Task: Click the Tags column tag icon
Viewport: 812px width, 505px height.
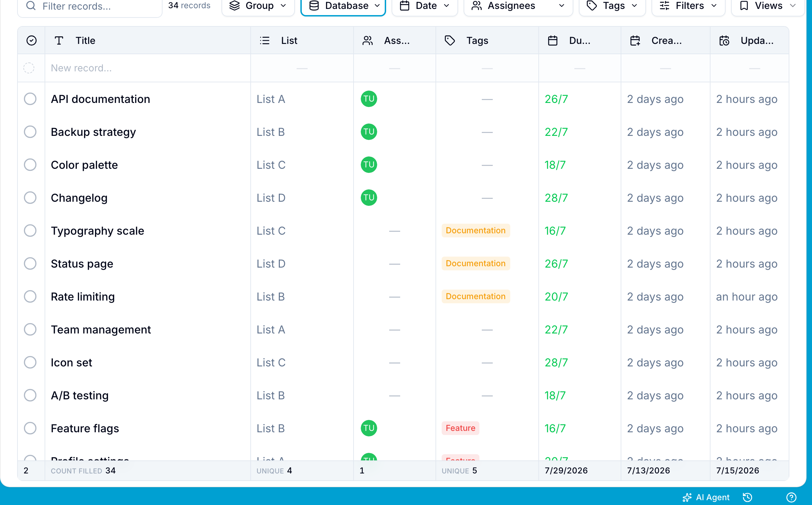Action: [x=450, y=40]
